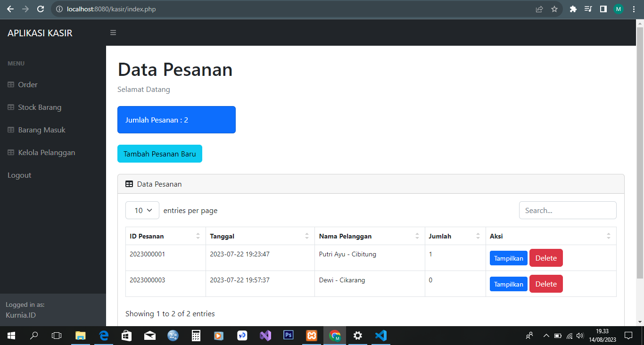This screenshot has width=644, height=345.
Task: Open Stock Barang in sidebar menu
Action: pos(40,107)
